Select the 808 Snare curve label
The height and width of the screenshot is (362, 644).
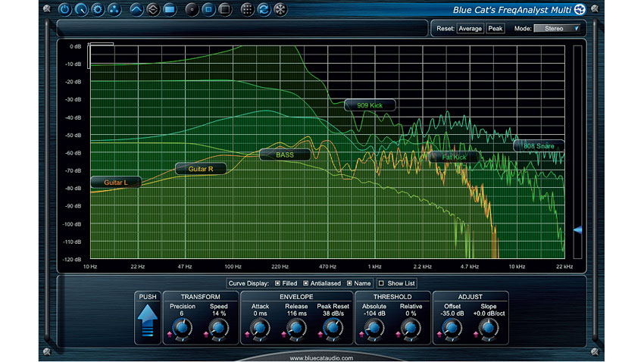539,145
